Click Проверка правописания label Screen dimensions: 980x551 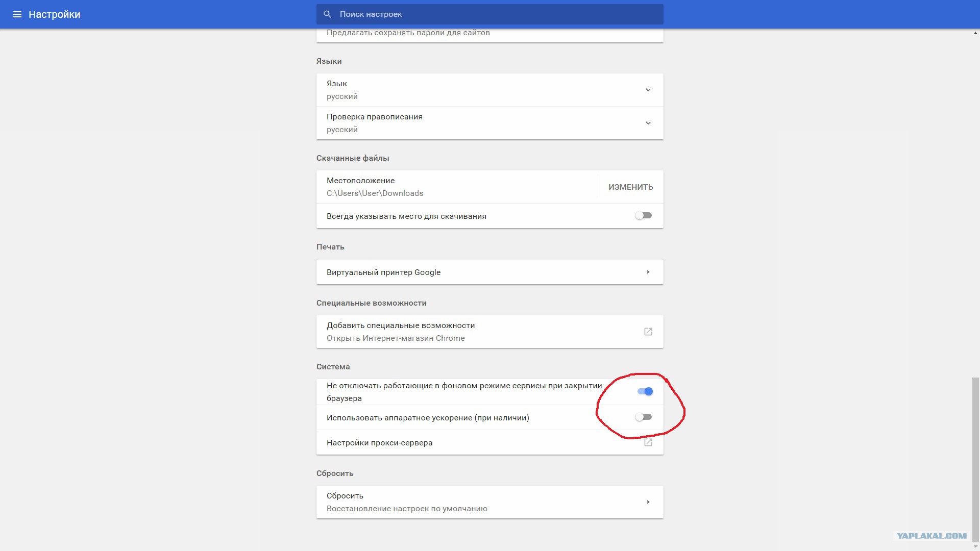(x=374, y=117)
